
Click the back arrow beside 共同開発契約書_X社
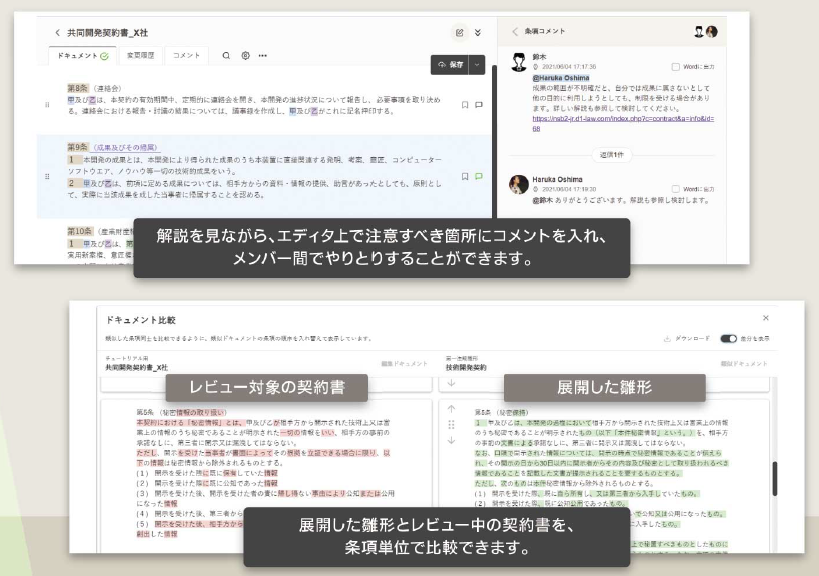coord(57,33)
